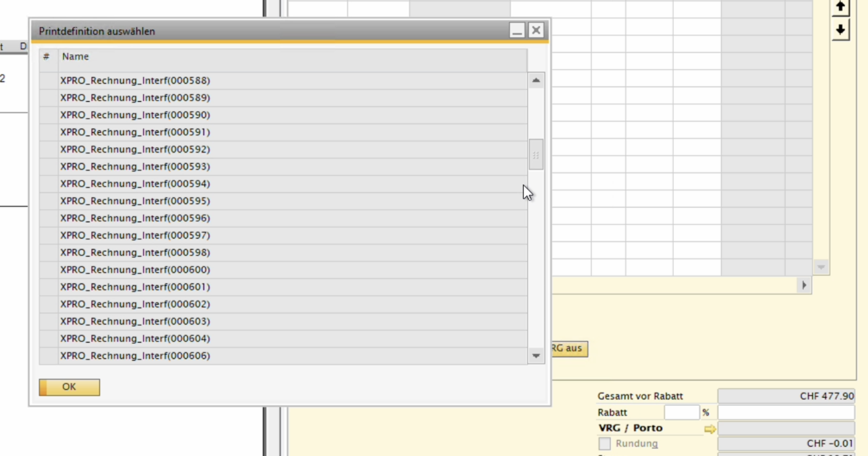Click the table vertical scroll down arrow
Screen dimensions: 868x456
point(821,267)
